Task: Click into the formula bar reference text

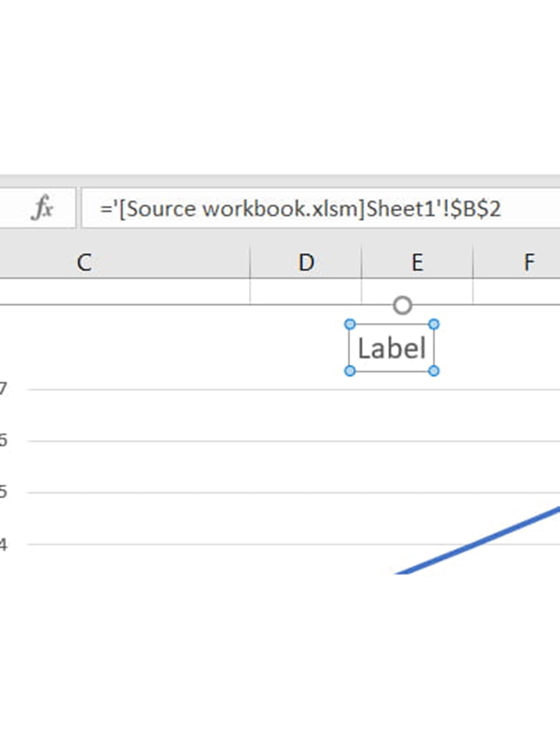Action: 300,209
